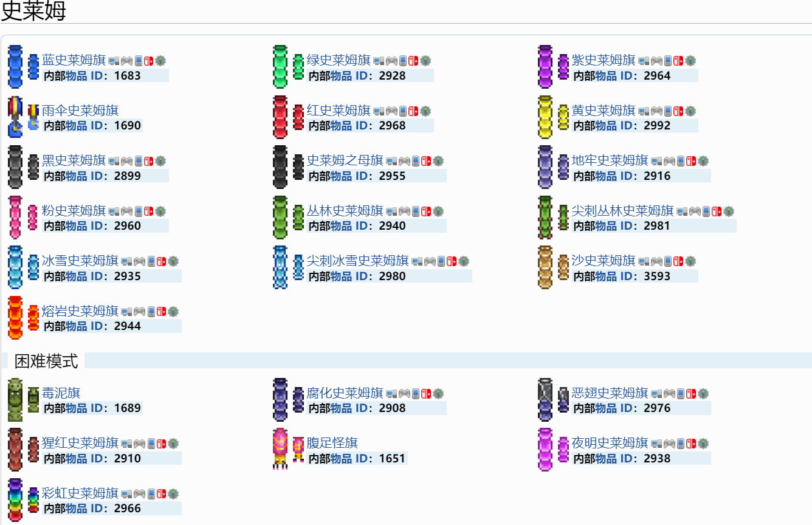Click the Nintendo Switch icon beside 红史莱姆旗
Screen dimensions: 812x525
[413, 111]
